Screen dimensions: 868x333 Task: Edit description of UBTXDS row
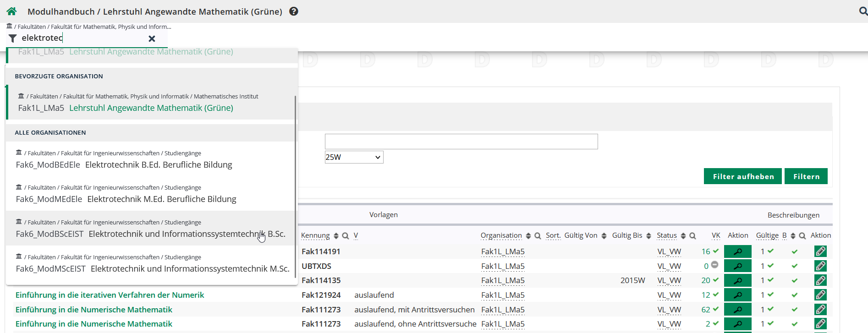[820, 266]
